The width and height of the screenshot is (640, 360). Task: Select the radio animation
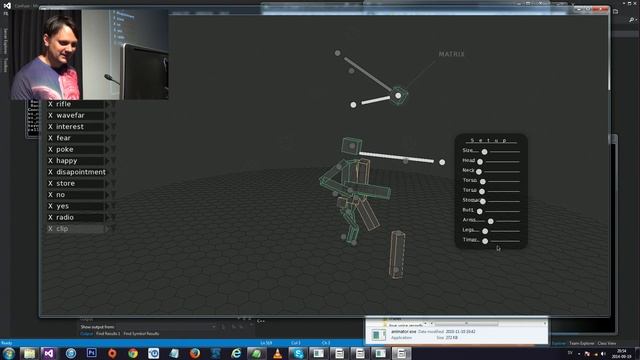[65, 218]
